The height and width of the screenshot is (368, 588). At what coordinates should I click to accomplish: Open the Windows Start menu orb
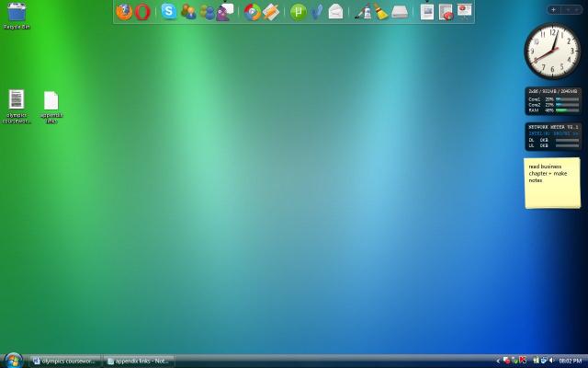(14, 361)
